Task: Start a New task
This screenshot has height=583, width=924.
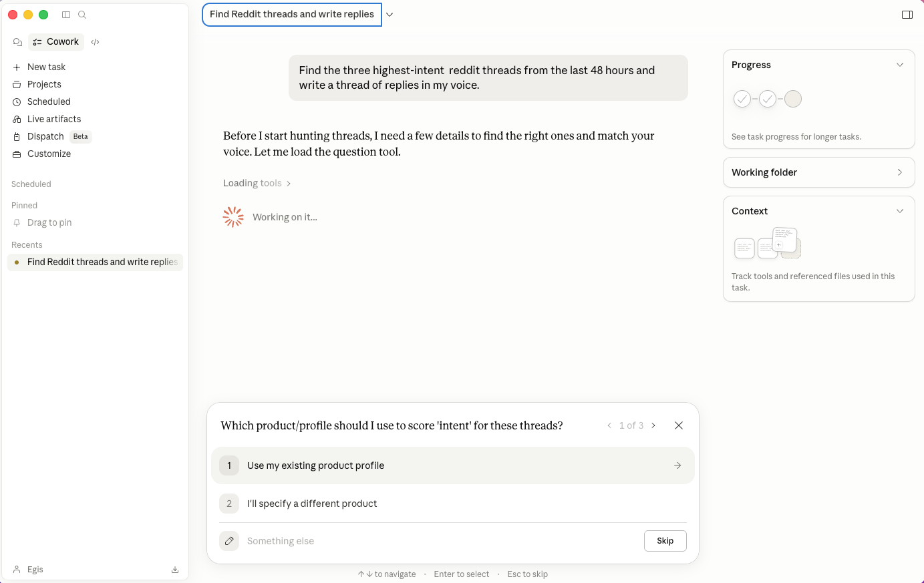Action: click(x=45, y=67)
